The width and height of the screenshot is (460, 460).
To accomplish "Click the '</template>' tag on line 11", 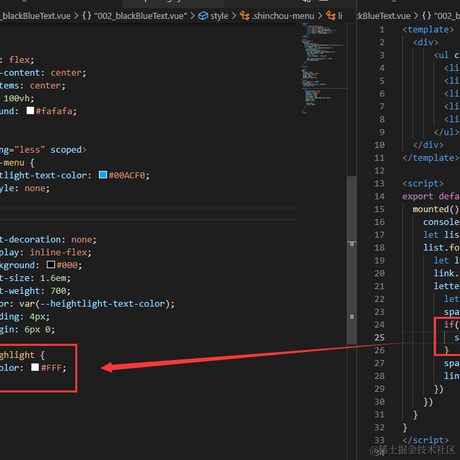I will (430, 158).
